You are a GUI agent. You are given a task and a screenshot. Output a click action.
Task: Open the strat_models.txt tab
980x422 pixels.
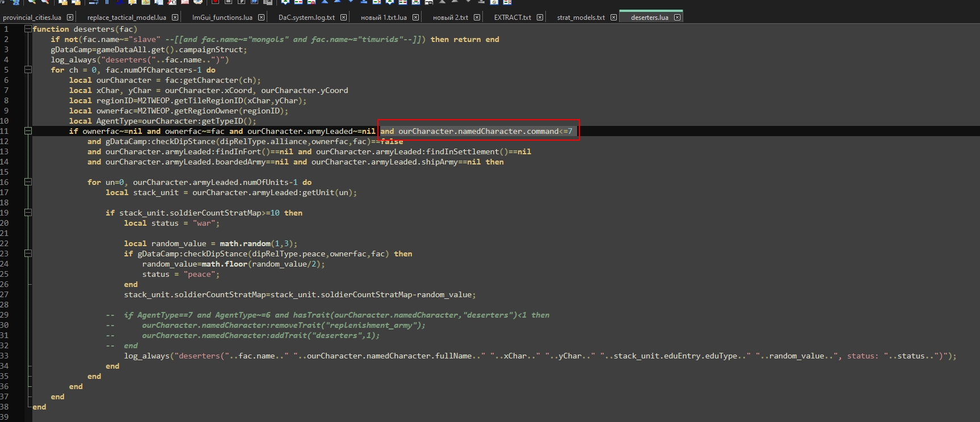pyautogui.click(x=581, y=18)
